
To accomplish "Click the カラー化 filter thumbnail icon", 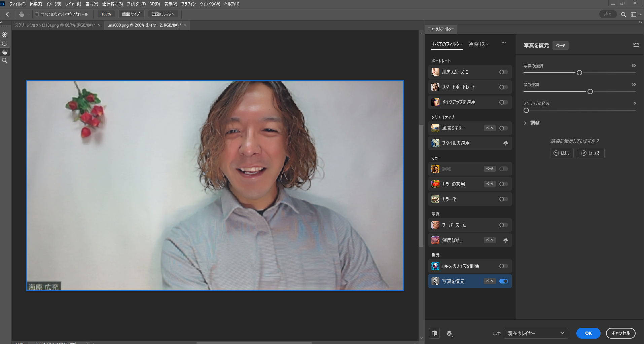I will pyautogui.click(x=435, y=199).
